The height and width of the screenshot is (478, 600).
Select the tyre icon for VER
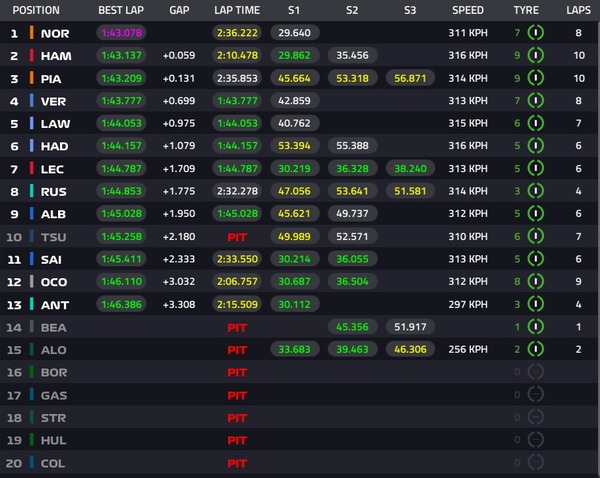536,101
